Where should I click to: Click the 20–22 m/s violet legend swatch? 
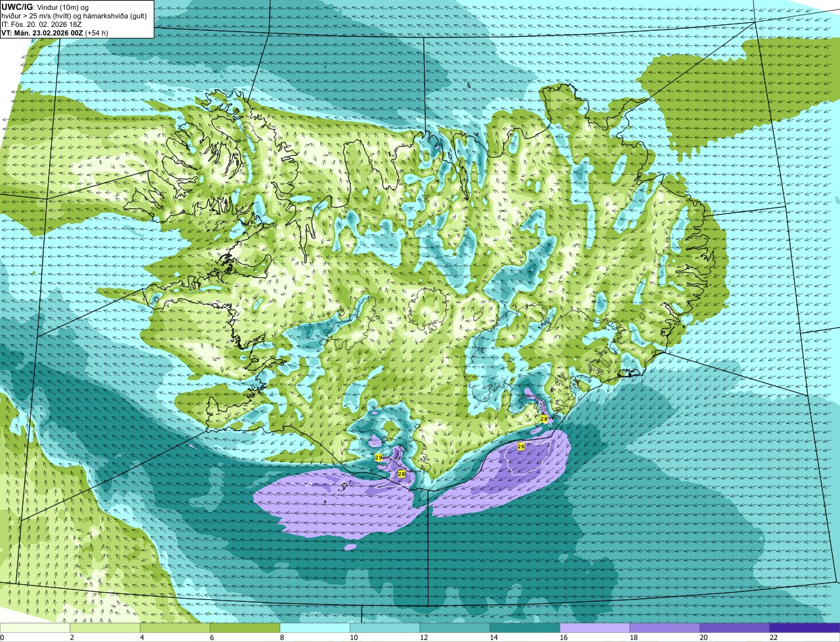[x=734, y=628]
